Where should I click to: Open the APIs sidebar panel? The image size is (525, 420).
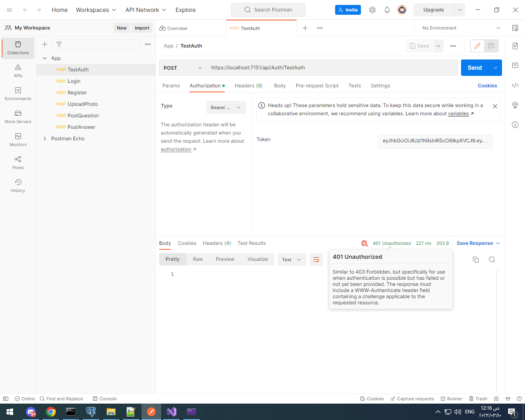click(x=18, y=71)
